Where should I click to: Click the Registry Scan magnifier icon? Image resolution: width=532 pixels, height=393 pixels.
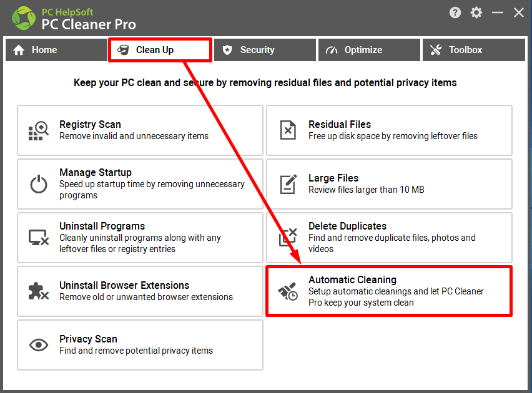pyautogui.click(x=38, y=130)
